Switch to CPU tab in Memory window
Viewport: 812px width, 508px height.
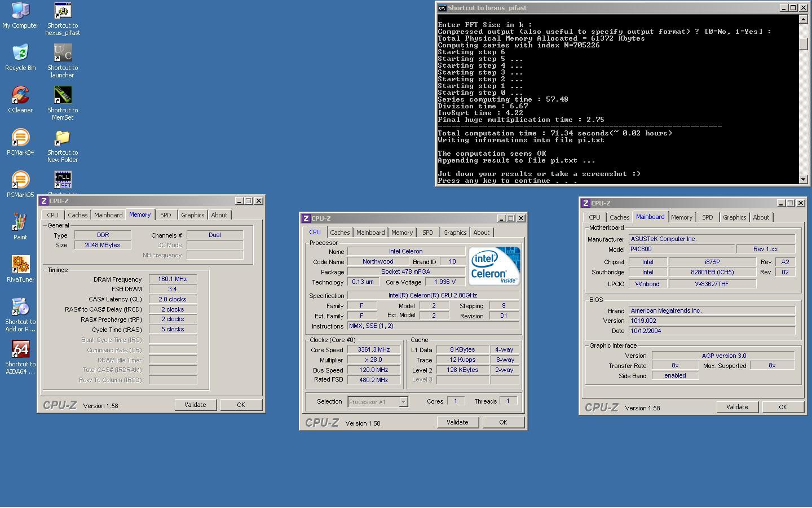click(x=52, y=215)
